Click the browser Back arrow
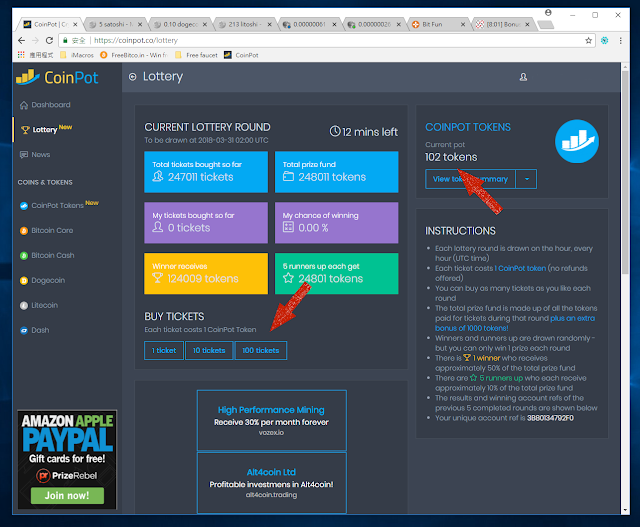Viewport: 640px width, 527px height. click(22, 40)
